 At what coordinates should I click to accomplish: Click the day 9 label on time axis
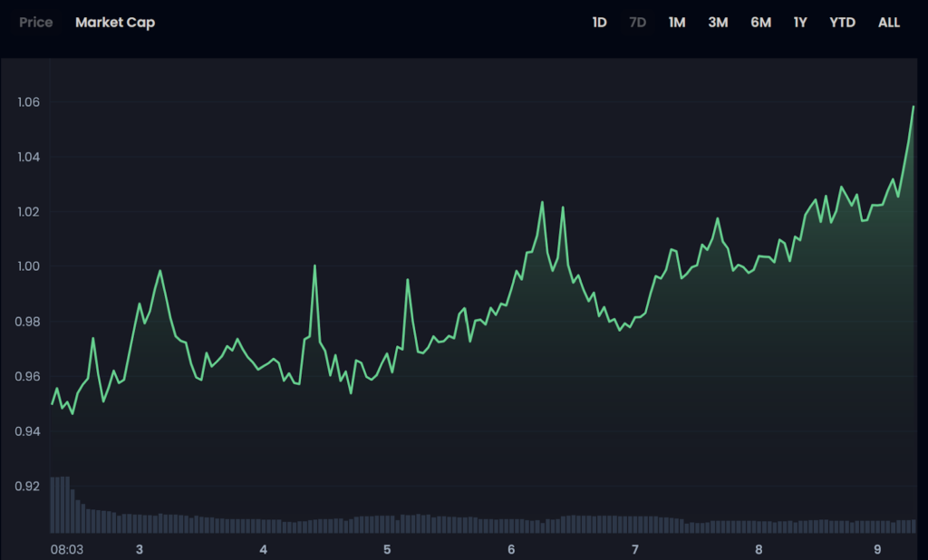(877, 549)
